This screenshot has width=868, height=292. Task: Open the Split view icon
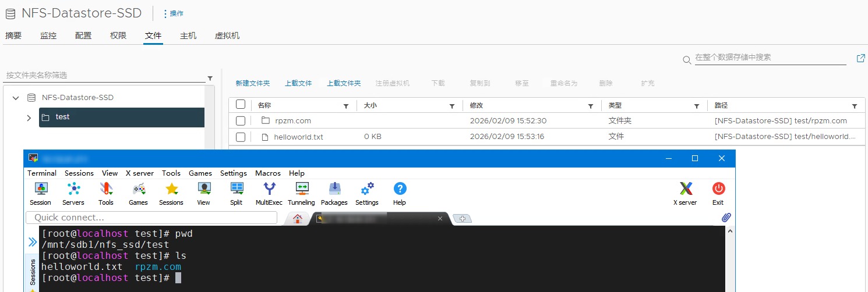pos(236,189)
